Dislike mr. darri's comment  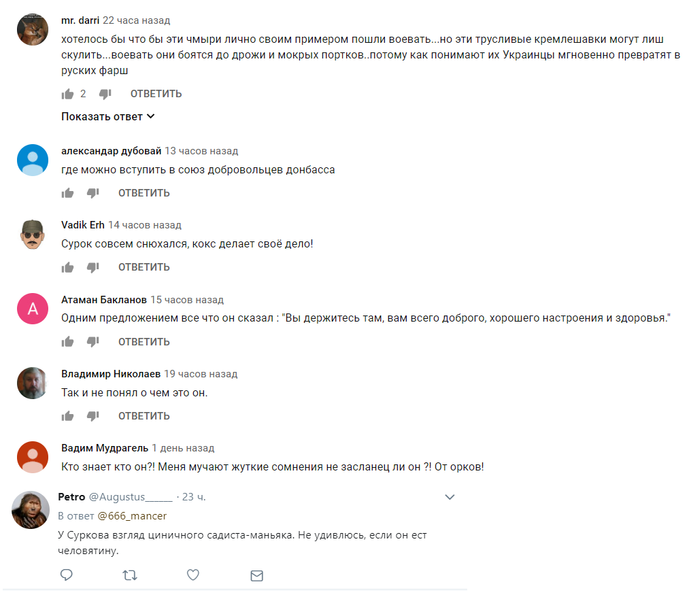pyautogui.click(x=105, y=94)
